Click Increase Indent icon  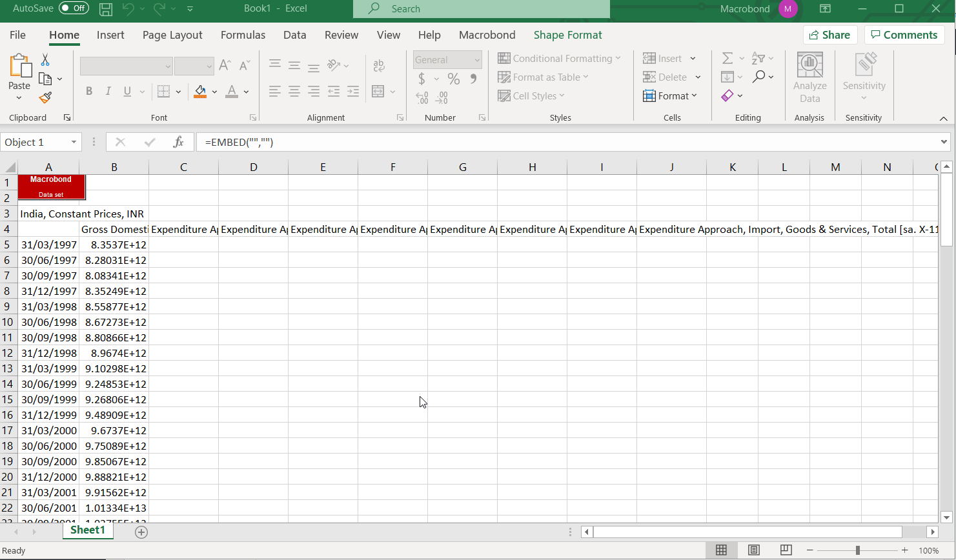point(353,92)
